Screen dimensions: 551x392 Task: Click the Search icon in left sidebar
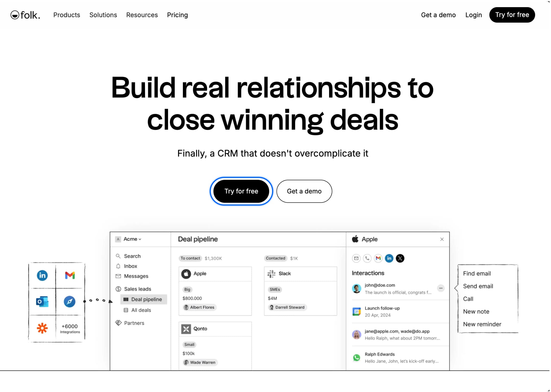pos(118,256)
